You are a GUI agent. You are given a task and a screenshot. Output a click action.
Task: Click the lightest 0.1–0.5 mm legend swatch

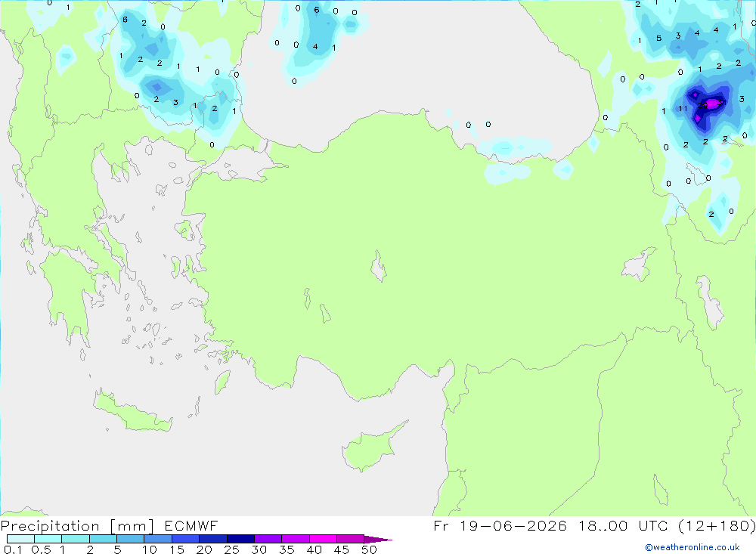[20, 539]
